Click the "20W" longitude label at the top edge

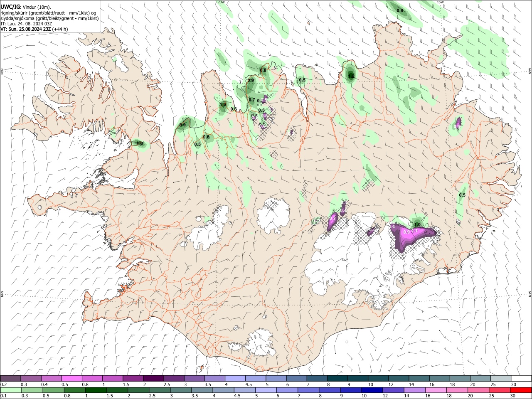tap(221, 2)
